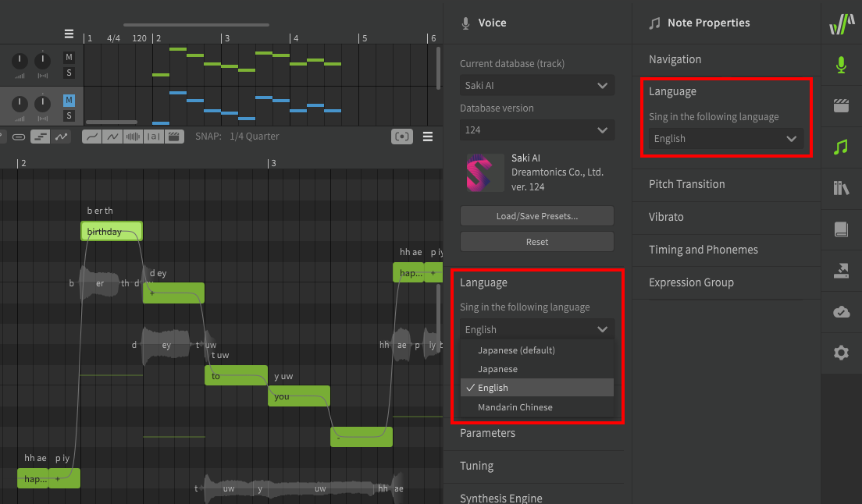Open Note Properties music note sidebar icon
Viewport: 862px width, 504px height.
pyautogui.click(x=841, y=147)
